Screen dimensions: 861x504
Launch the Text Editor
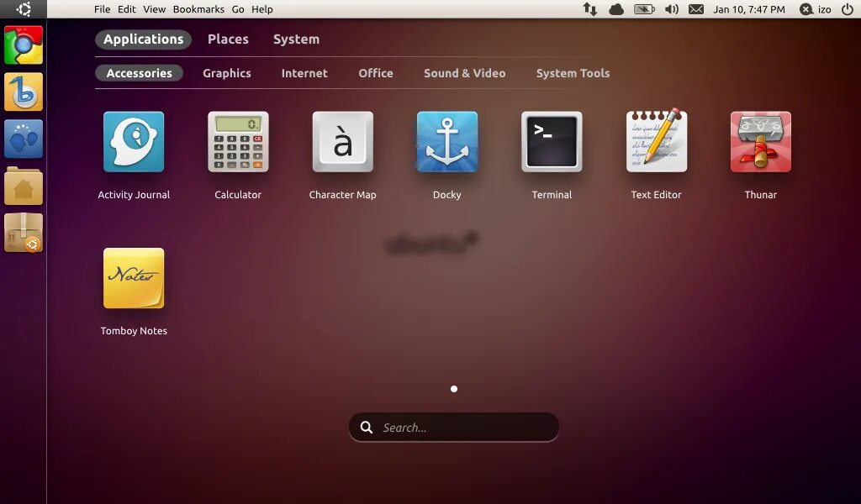point(656,141)
